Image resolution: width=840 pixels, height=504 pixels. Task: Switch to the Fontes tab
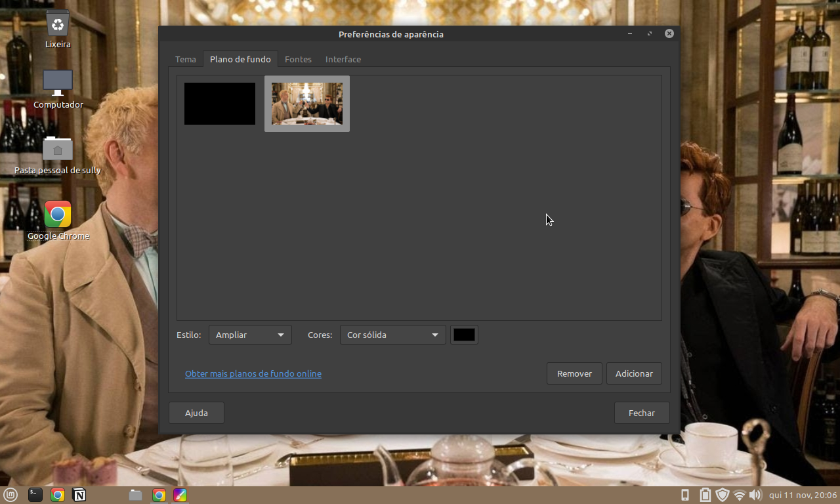click(298, 59)
